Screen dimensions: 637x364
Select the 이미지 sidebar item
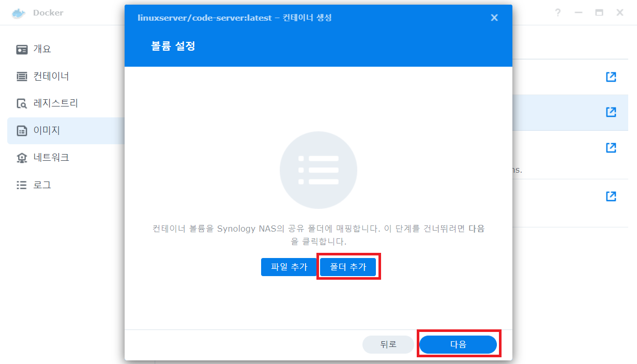[x=66, y=131]
